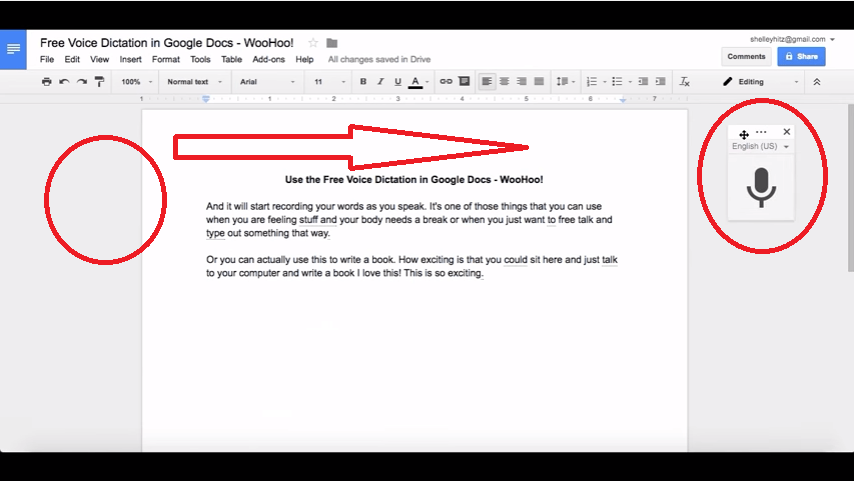This screenshot has width=854, height=481.
Task: Apply a numbered list
Action: [591, 82]
